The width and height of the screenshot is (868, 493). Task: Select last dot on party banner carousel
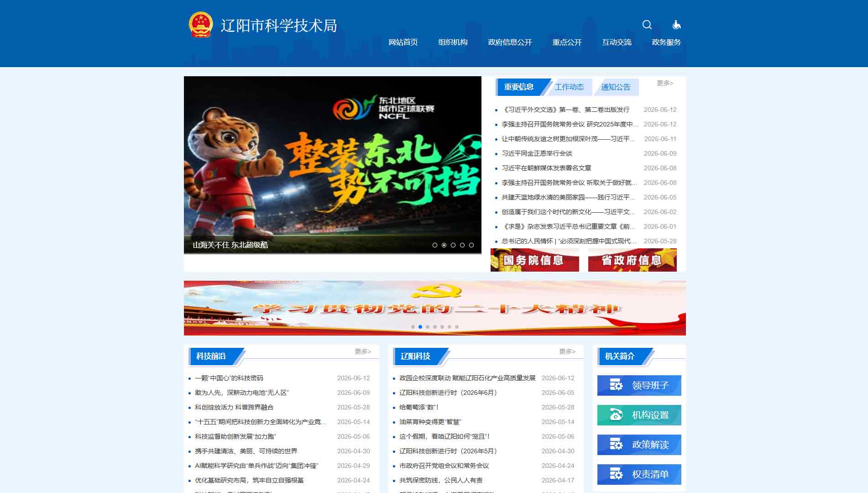457,327
